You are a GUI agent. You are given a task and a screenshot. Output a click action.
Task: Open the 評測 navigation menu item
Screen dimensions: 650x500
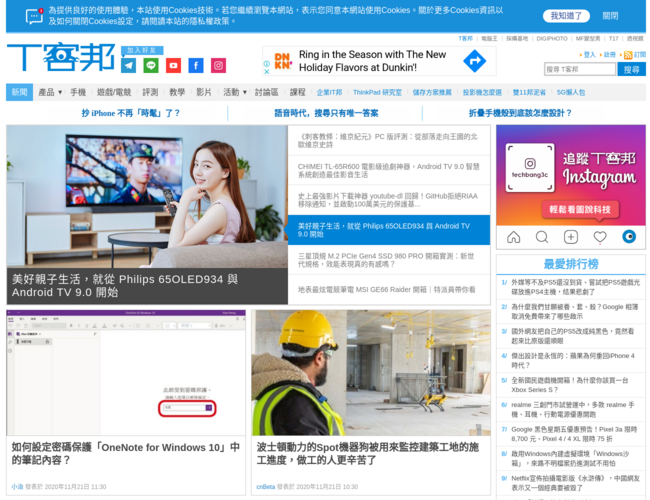(150, 92)
